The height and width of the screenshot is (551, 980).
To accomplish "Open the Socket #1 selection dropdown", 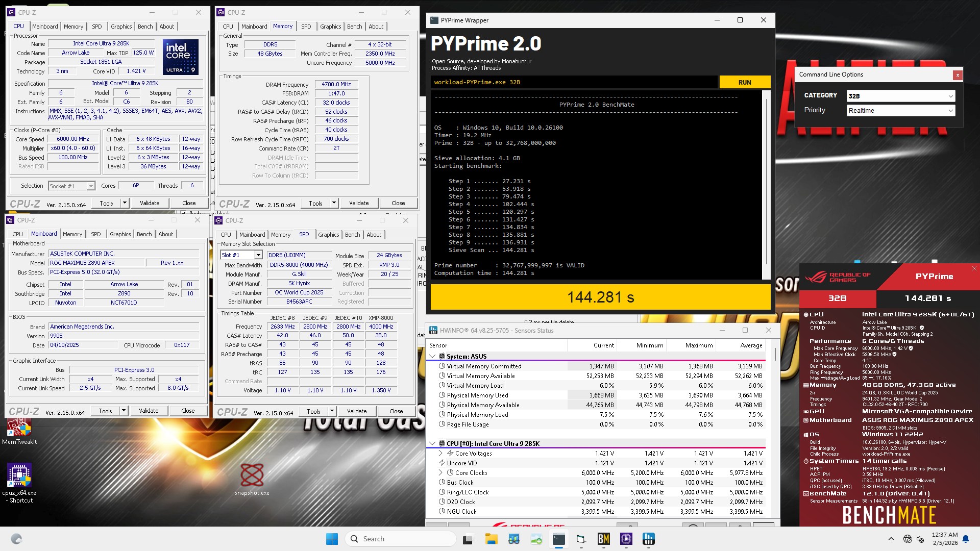I will point(72,186).
